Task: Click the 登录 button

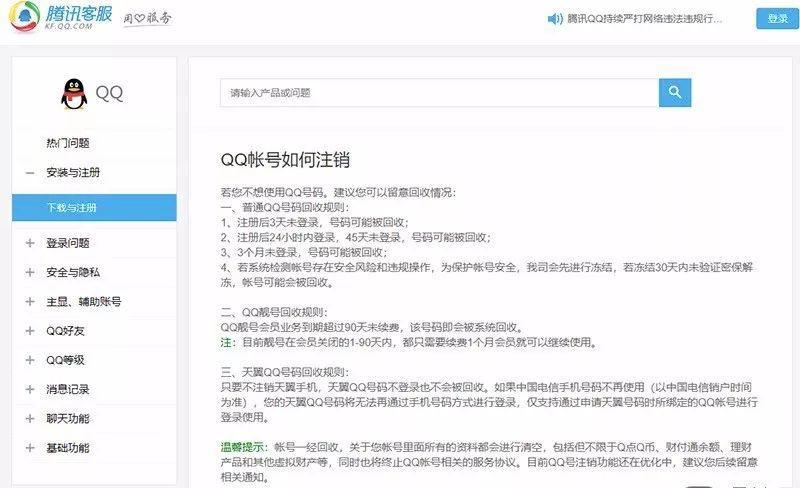Action: pos(777,18)
